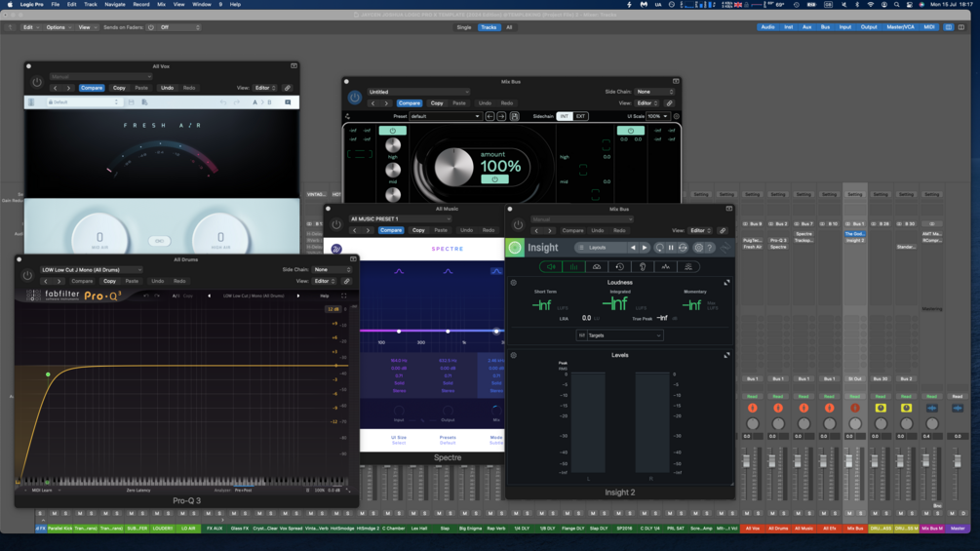Show Insight spectrum meter view
The height and width of the screenshot is (551, 980).
pyautogui.click(x=666, y=267)
